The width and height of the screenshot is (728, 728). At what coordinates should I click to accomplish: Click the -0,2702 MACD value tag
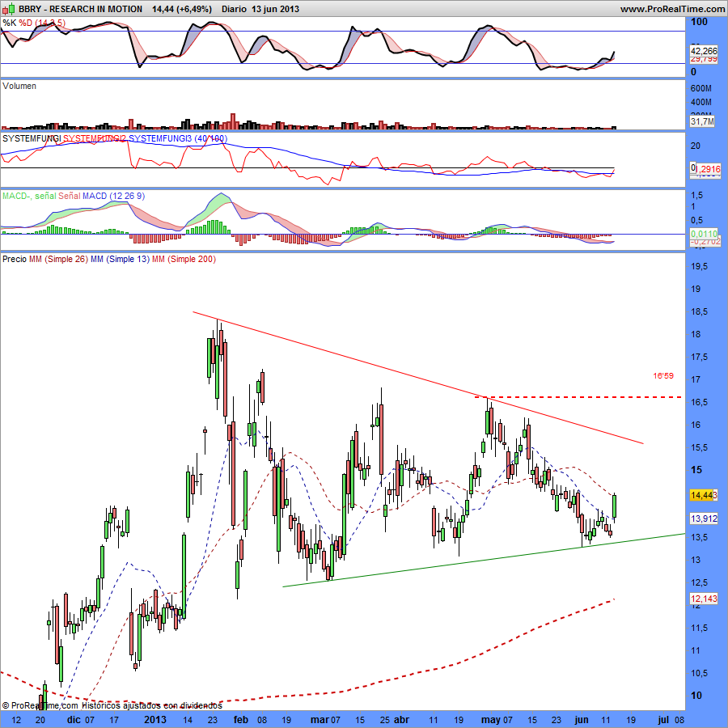[x=705, y=242]
